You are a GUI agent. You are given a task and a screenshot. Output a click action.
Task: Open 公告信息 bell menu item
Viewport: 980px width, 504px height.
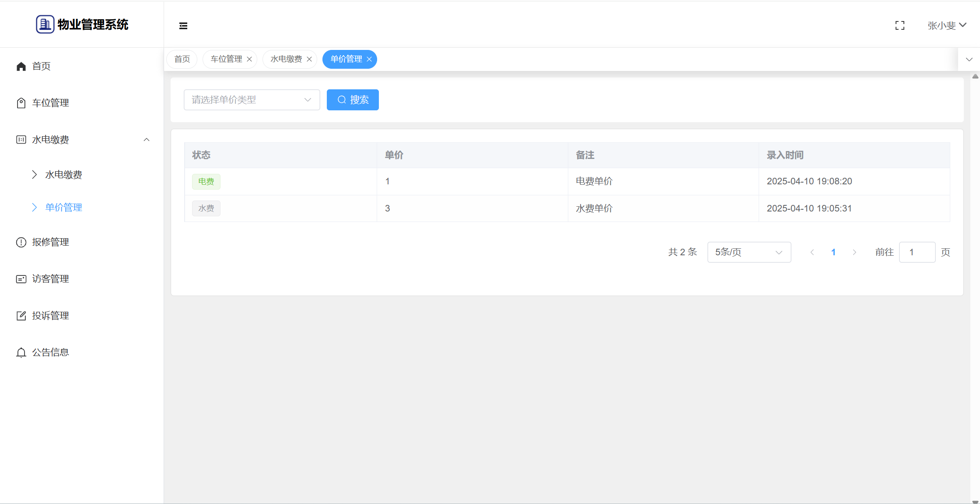50,352
